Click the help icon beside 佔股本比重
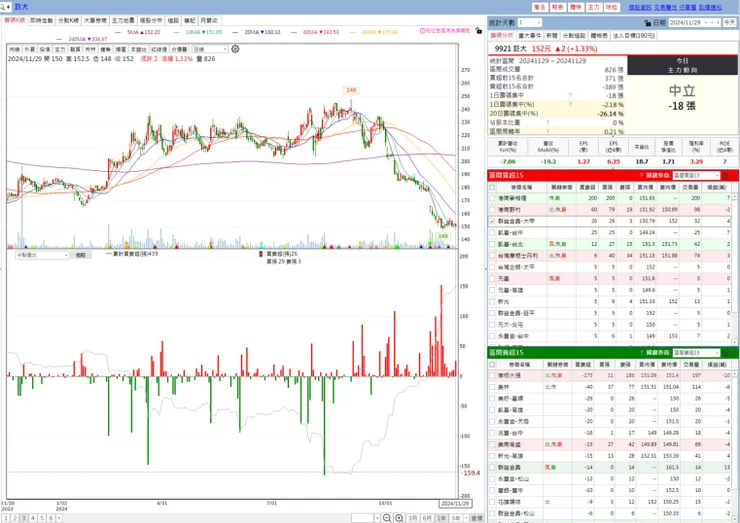The image size is (740, 523). pos(547,123)
